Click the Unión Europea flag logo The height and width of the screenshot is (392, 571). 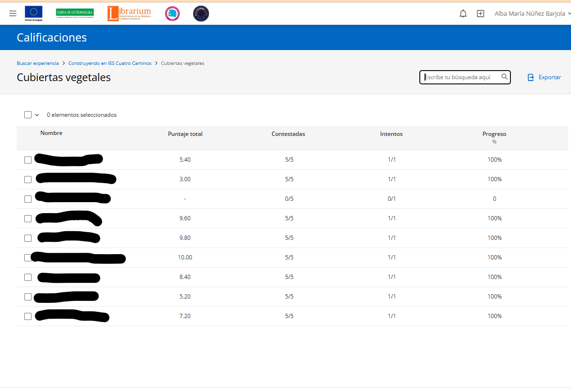(33, 13)
